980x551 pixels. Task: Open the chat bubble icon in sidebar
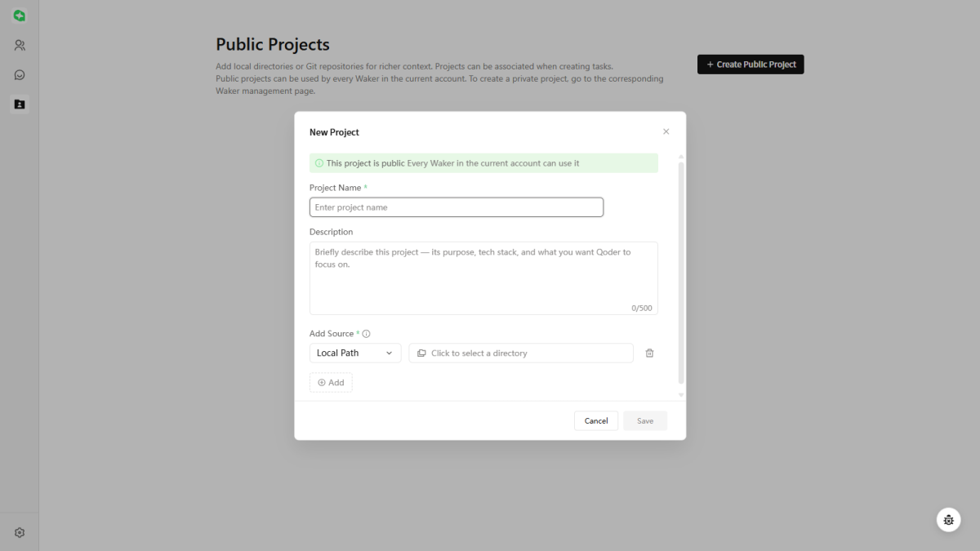pos(20,75)
